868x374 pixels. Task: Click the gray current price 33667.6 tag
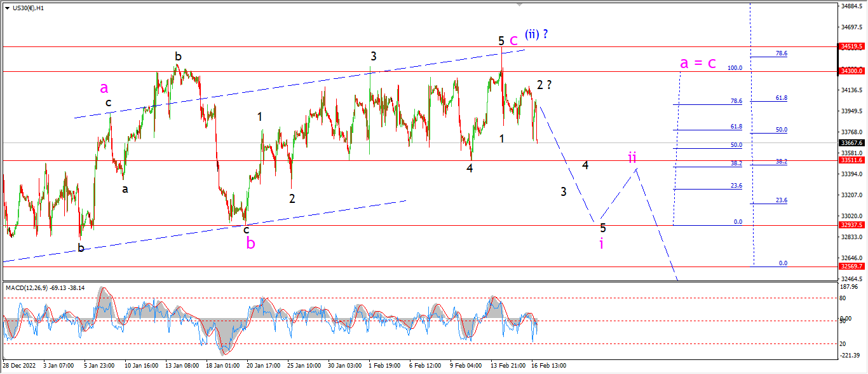(851, 143)
